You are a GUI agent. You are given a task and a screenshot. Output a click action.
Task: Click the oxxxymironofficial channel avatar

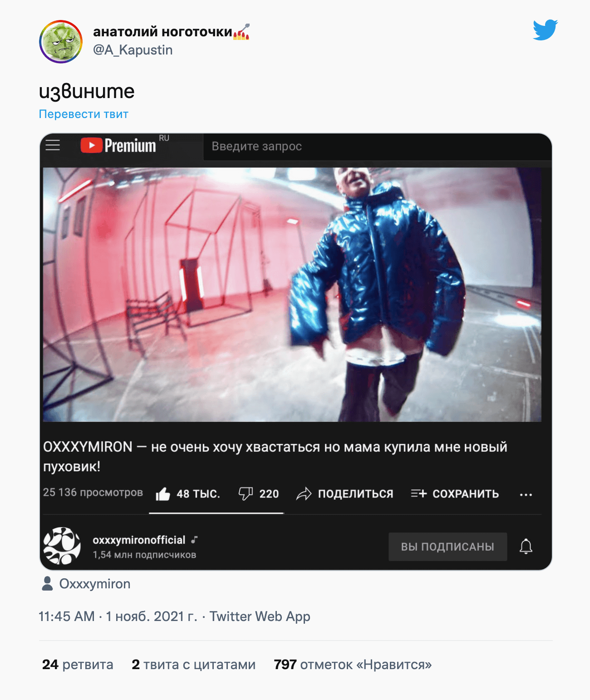click(62, 546)
